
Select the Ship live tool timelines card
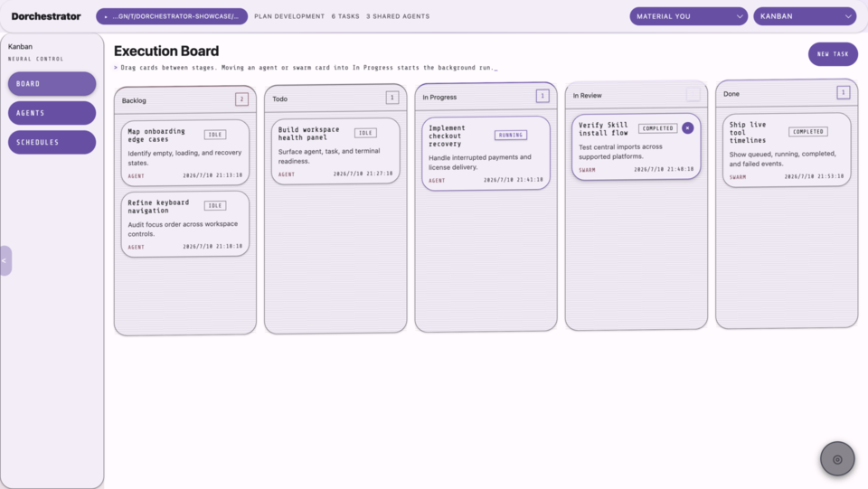pyautogui.click(x=787, y=150)
